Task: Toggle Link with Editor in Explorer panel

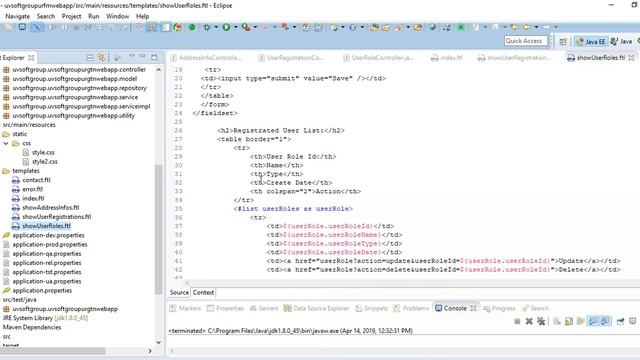Action: [101, 58]
